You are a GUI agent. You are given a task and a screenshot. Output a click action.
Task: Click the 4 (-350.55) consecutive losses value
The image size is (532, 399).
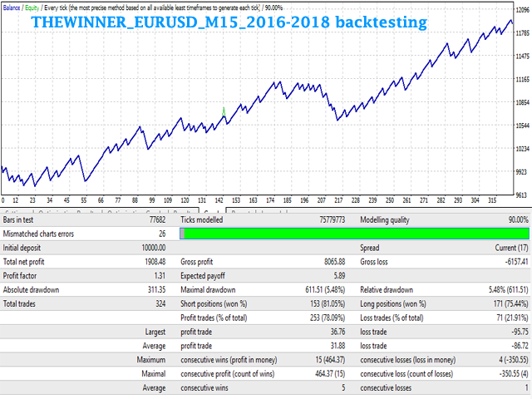(x=514, y=360)
